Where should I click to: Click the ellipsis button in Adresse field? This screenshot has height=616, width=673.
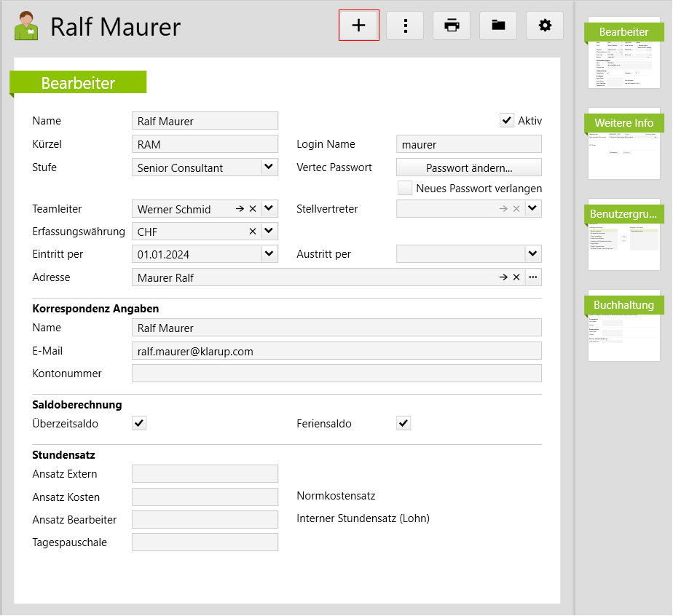click(533, 277)
